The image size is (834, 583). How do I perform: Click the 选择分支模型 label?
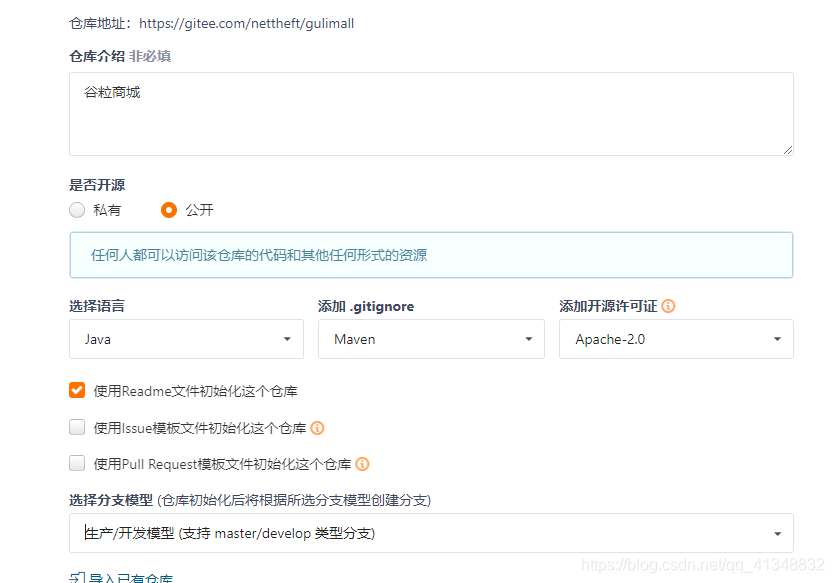pyautogui.click(x=111, y=500)
